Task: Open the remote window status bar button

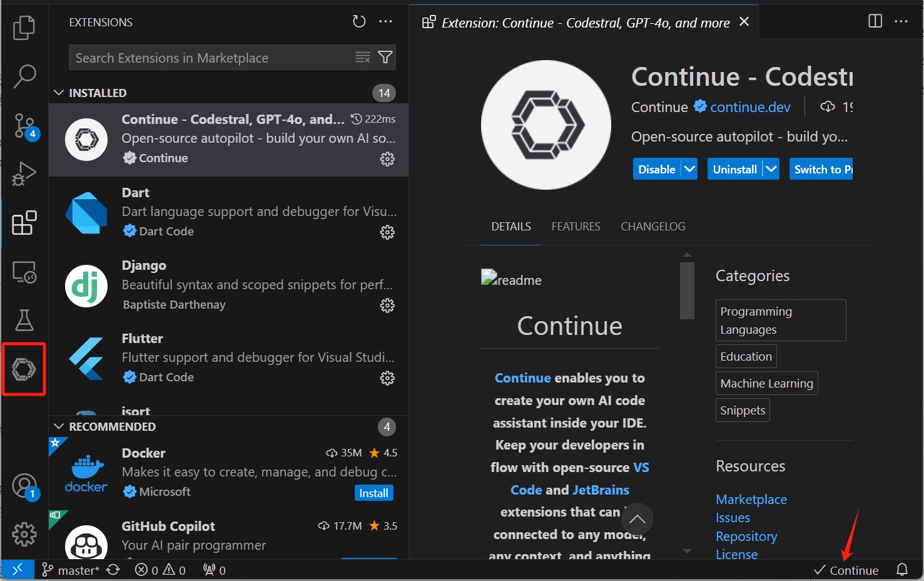Action: click(18, 570)
